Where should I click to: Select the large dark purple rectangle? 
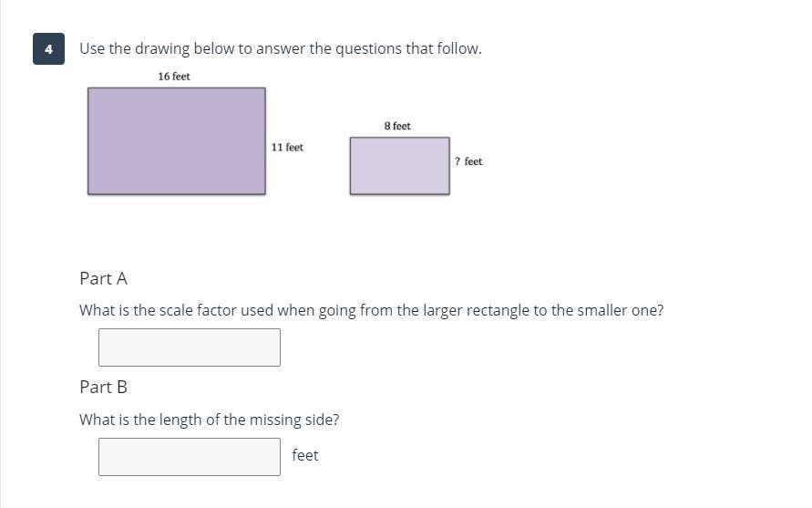[177, 140]
